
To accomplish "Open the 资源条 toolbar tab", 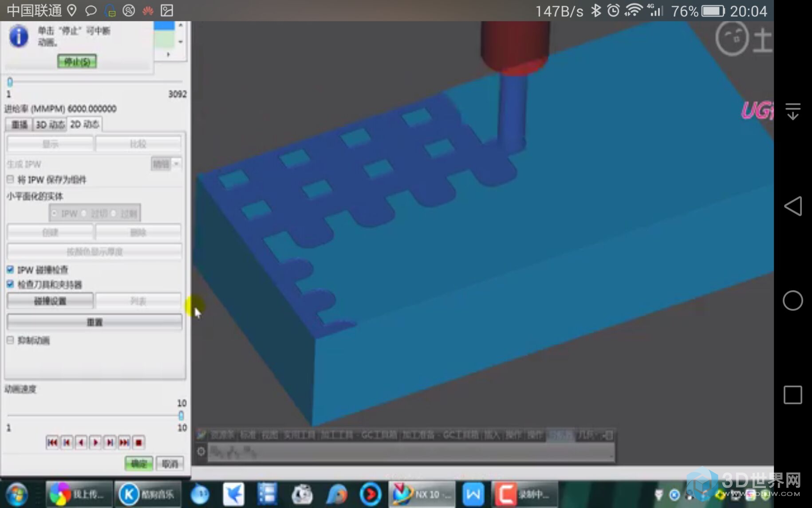I will pos(223,435).
